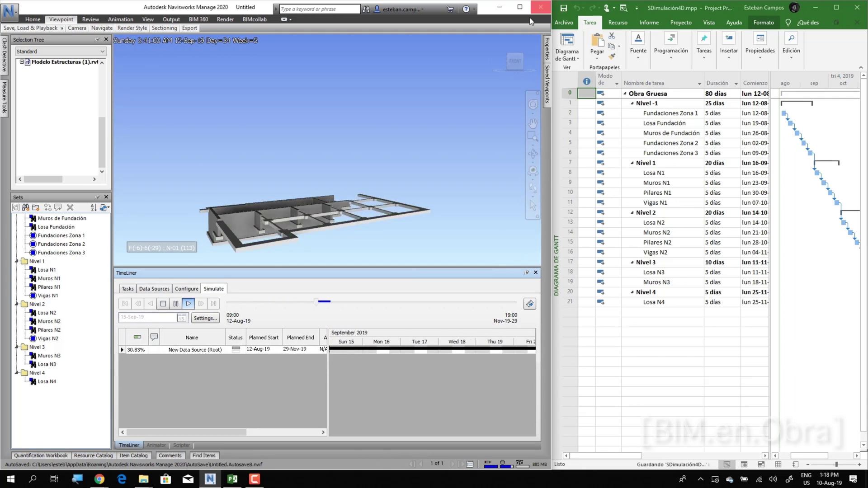Click the simulation timeline slider handle

click(x=316, y=302)
